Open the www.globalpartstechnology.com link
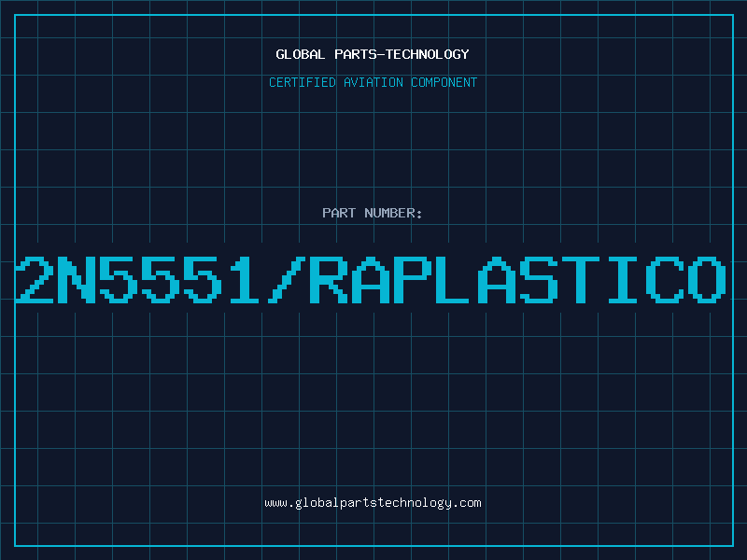 coord(373,503)
